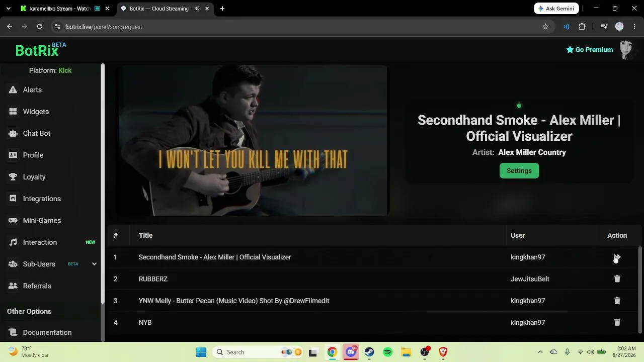Go back to the previous page
The height and width of the screenshot is (362, 644).
10,27
